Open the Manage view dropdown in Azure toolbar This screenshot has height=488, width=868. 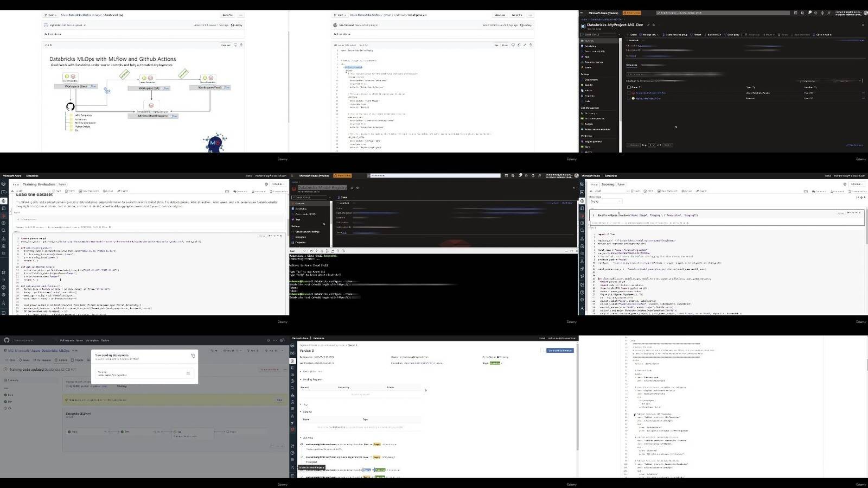649,35
